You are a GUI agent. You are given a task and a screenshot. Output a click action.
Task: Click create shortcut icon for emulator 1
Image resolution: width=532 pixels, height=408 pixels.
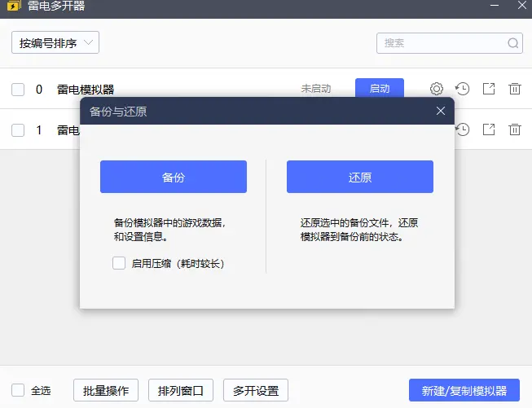click(x=489, y=129)
